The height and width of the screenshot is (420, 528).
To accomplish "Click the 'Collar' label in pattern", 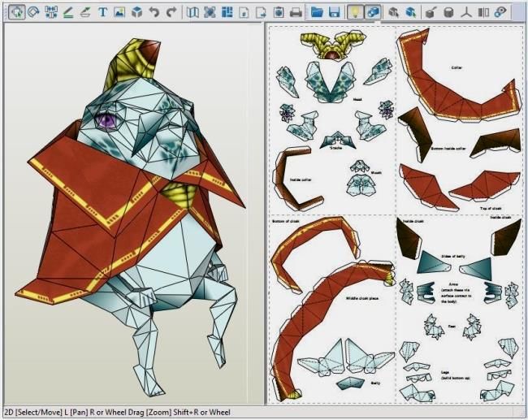I will pyautogui.click(x=457, y=67).
